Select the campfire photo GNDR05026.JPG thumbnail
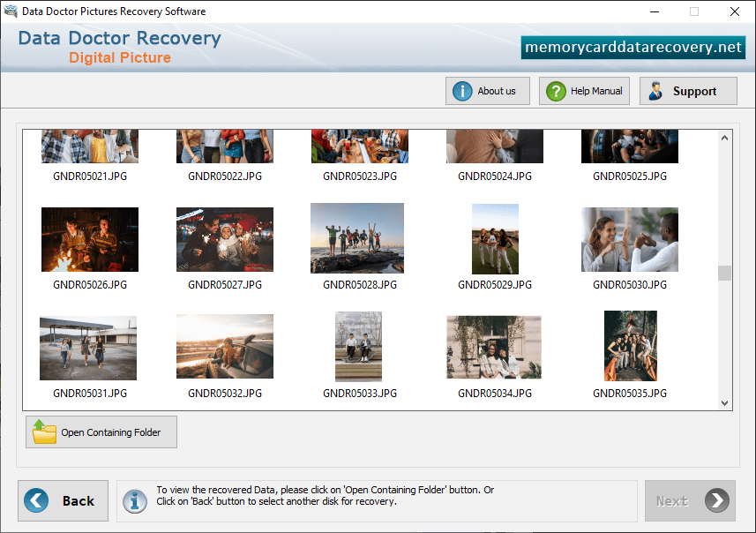The width and height of the screenshot is (756, 533). pos(90,239)
